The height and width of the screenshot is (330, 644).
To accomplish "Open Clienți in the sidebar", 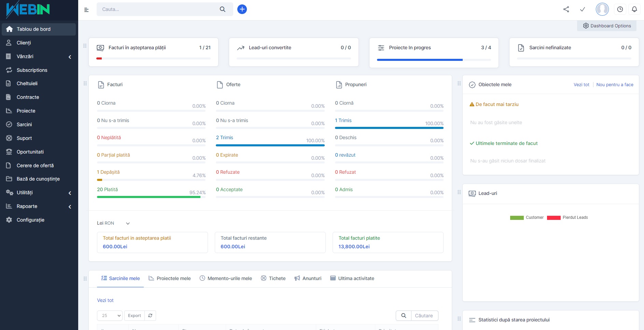I will 24,43.
